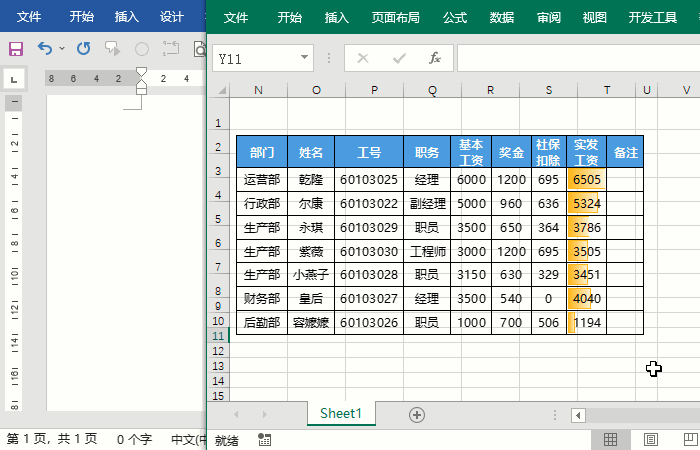The height and width of the screenshot is (450, 700).
Task: Click the cell with name 乾隆
Action: [x=311, y=179]
